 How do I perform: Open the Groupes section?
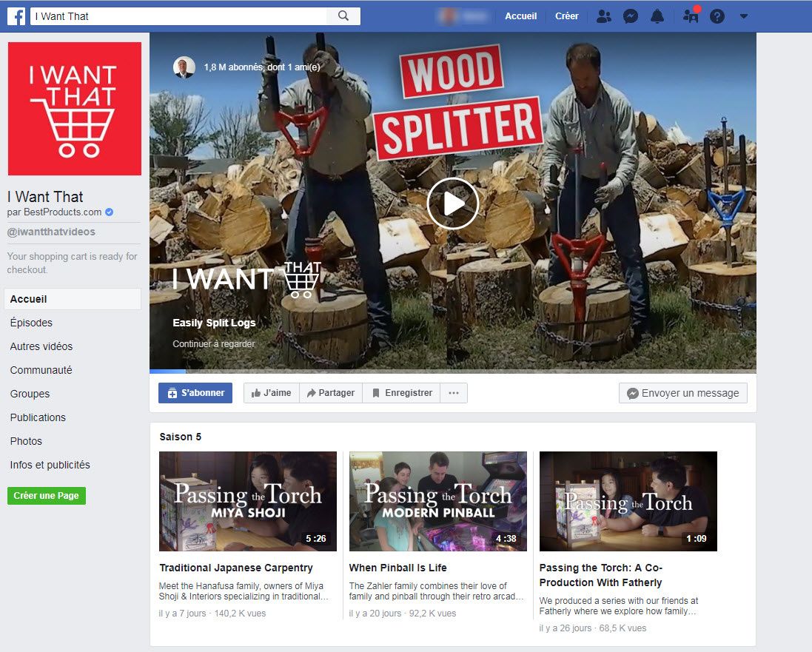coord(30,394)
